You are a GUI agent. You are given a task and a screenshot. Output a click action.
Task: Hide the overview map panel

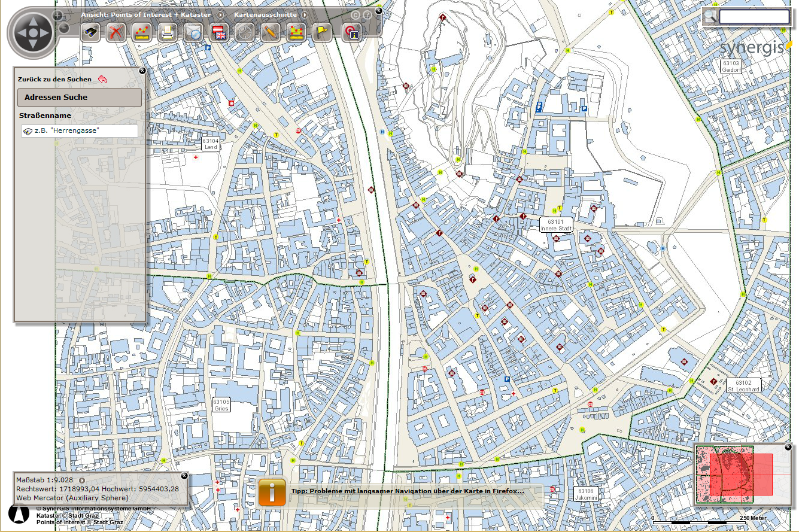coord(788,446)
